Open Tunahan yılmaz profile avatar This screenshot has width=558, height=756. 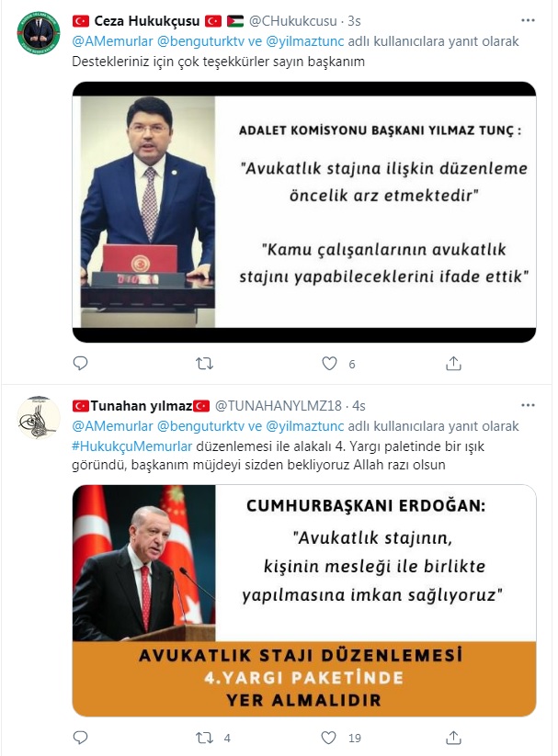[39, 418]
